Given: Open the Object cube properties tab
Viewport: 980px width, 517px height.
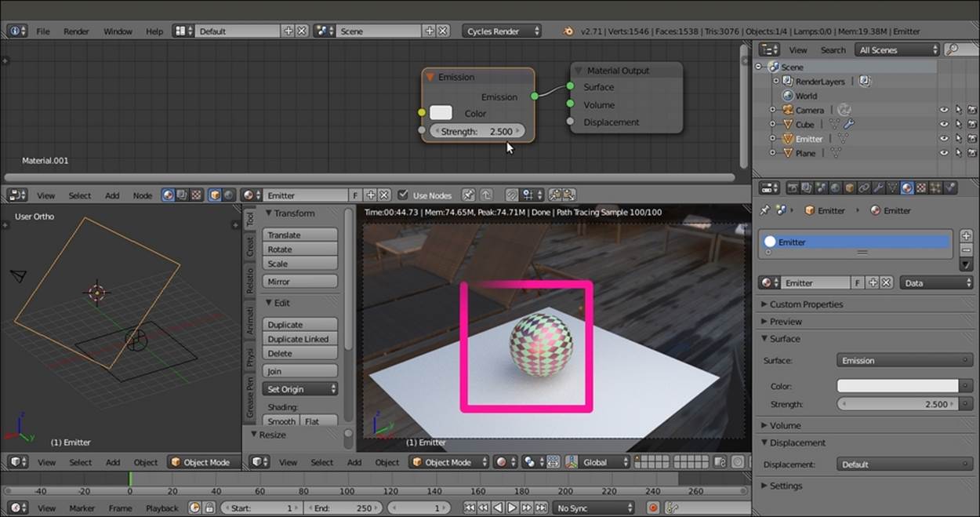Looking at the screenshot, I should 849,188.
